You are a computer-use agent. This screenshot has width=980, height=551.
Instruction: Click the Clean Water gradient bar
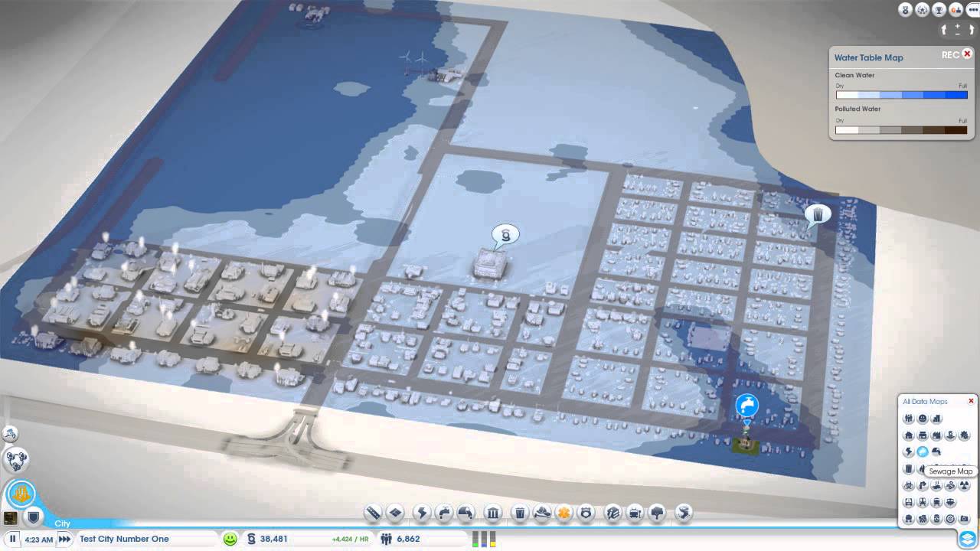tap(901, 95)
